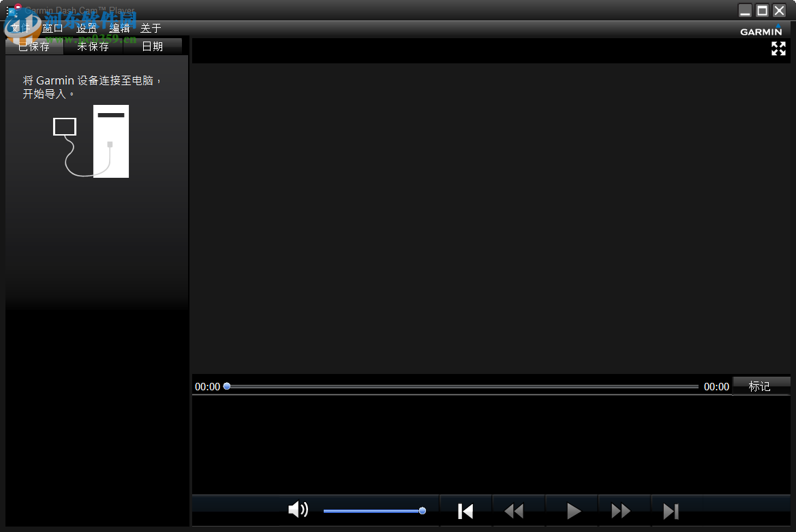Switch to the 已保存 (Saved) tab
Image resolution: width=796 pixels, height=532 pixels.
coord(34,47)
